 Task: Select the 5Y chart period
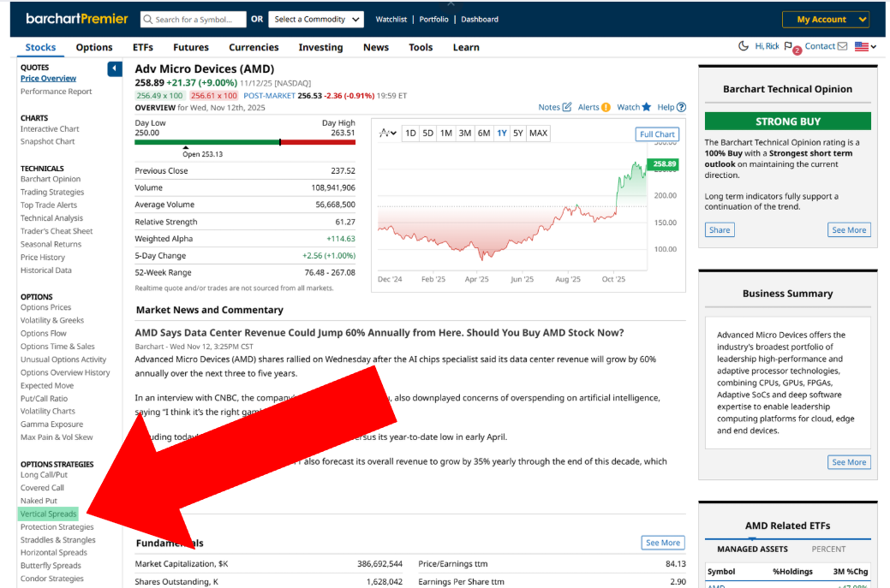coord(517,134)
